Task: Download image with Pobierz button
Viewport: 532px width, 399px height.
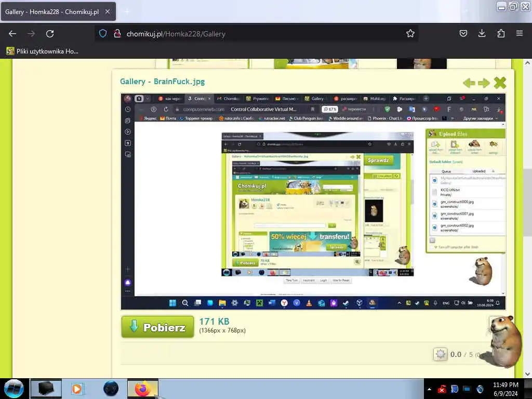Action: 158,327
